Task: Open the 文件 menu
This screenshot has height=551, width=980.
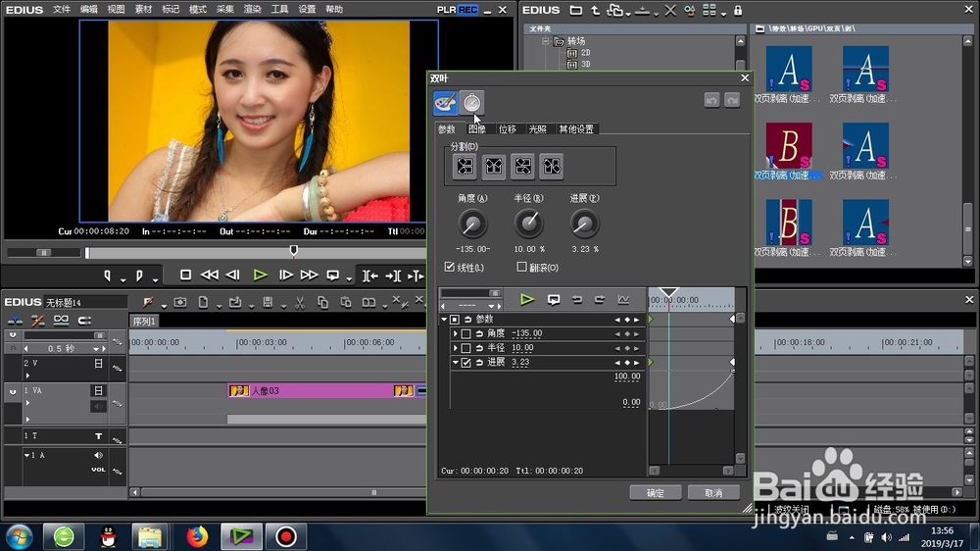Action: click(61, 10)
